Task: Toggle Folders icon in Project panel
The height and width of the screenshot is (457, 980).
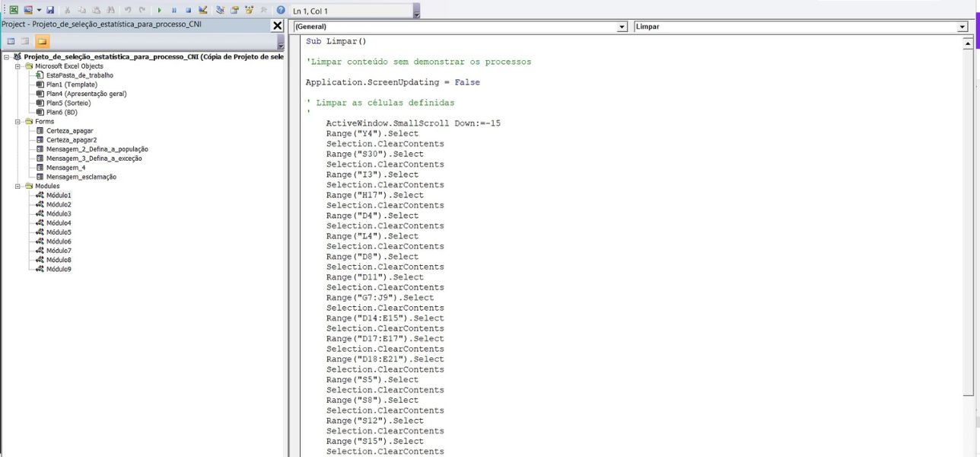Action: click(42, 41)
